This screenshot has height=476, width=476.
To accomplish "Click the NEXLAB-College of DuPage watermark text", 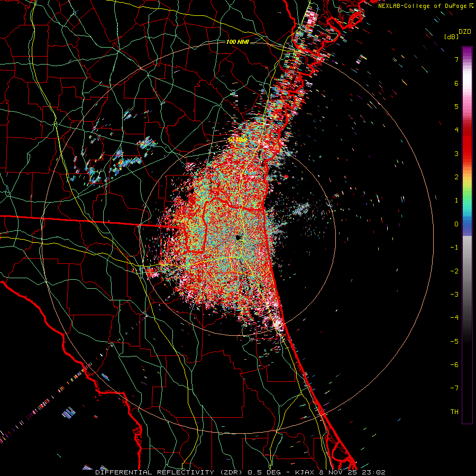I will [422, 6].
